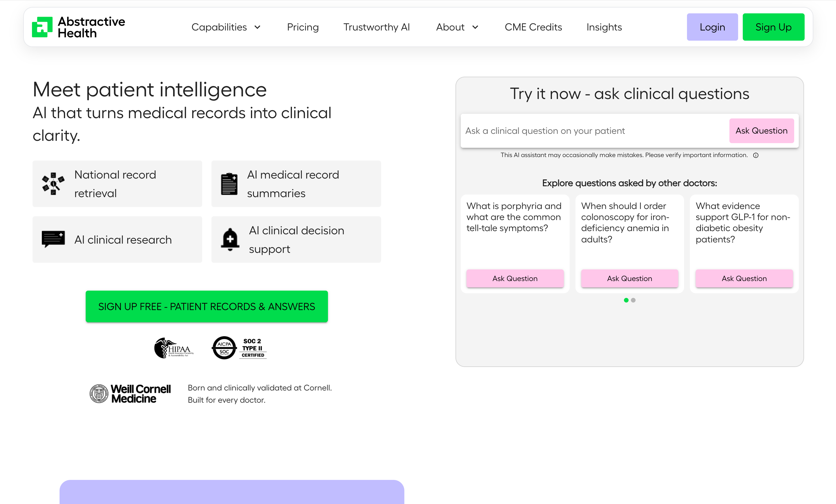Image resolution: width=836 pixels, height=504 pixels.
Task: Expand the About dropdown chevron
Action: pos(475,27)
